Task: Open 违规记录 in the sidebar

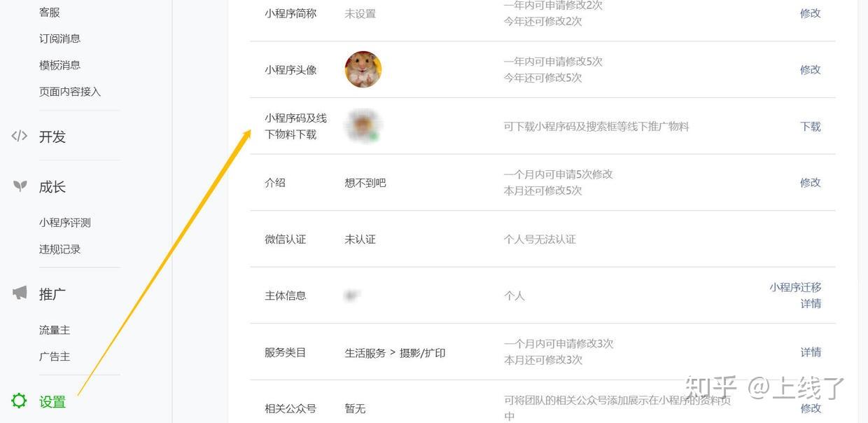Action: click(59, 249)
